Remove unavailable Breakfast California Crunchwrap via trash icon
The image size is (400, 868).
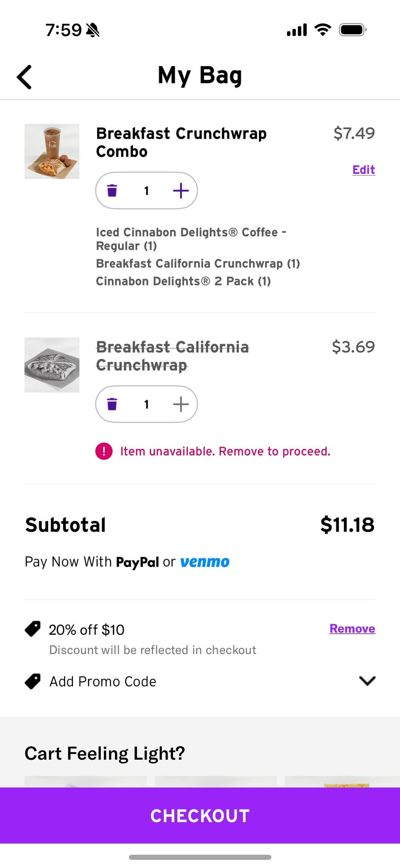tap(112, 404)
